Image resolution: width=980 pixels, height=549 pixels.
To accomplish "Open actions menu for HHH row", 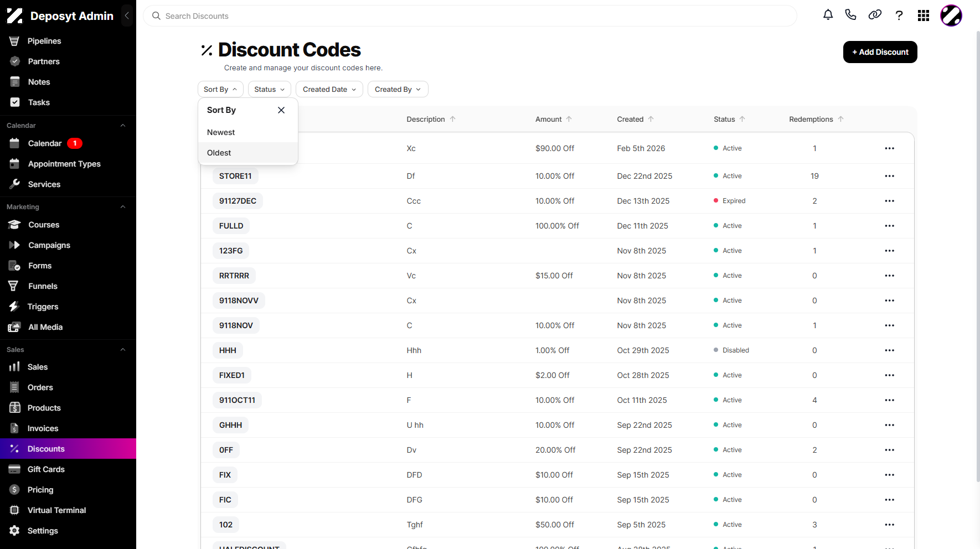I will [x=890, y=350].
